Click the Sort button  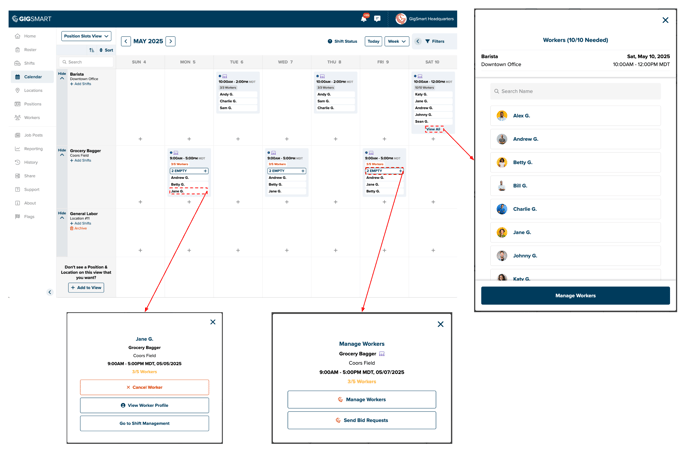[107, 50]
